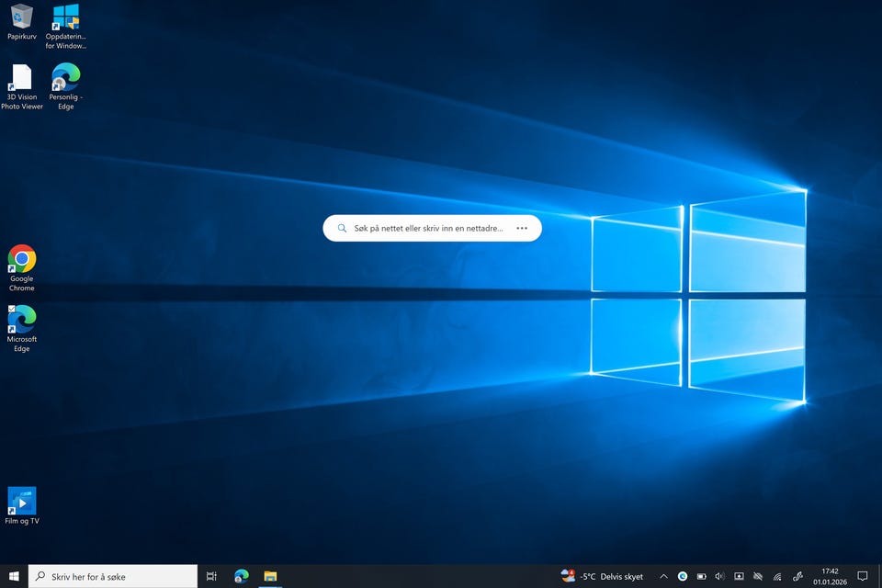This screenshot has width=882, height=588.
Task: Click the taskbar search box 'Skriv her for å søke'
Action: (x=113, y=576)
